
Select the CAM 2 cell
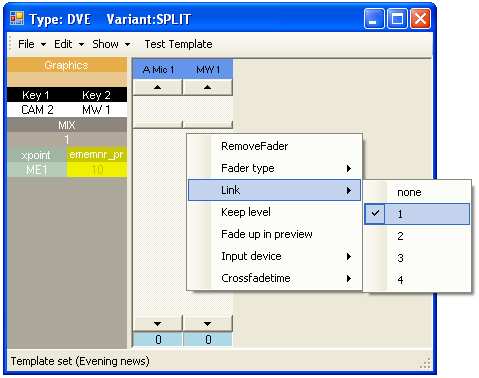tap(37, 110)
